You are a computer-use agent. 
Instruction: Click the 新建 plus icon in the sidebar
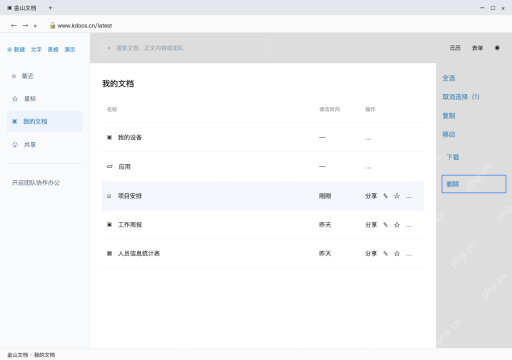click(x=10, y=50)
